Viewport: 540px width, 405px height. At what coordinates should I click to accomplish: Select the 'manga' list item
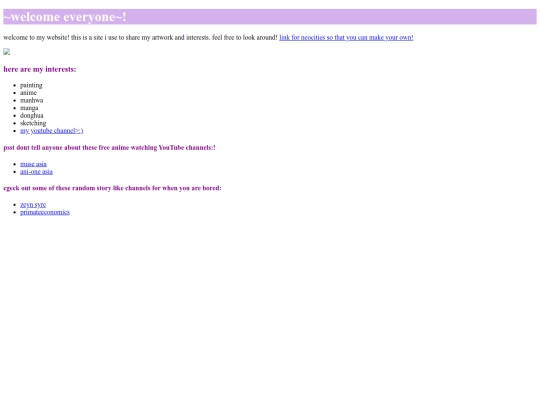pos(29,108)
